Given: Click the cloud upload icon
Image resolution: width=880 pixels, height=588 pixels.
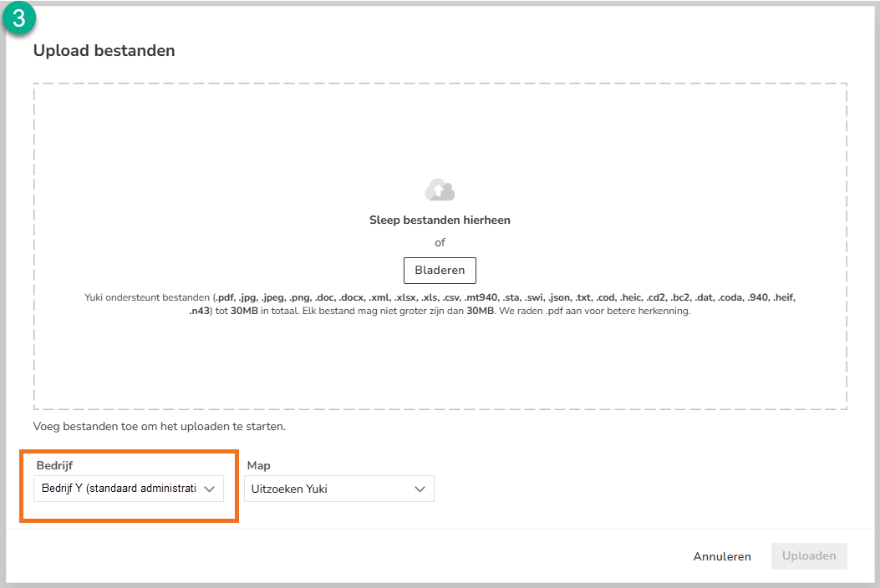Looking at the screenshot, I should pyautogui.click(x=440, y=190).
